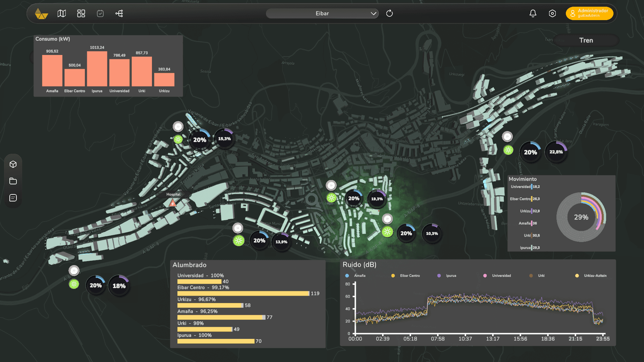Expand the arrow marker near 18% cluster

tap(74, 270)
